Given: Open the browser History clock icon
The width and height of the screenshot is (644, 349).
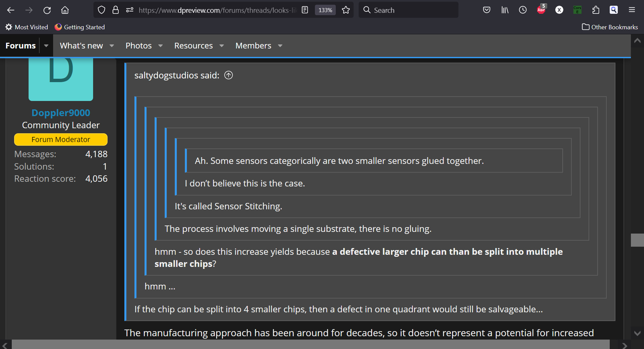Looking at the screenshot, I should pyautogui.click(x=523, y=10).
